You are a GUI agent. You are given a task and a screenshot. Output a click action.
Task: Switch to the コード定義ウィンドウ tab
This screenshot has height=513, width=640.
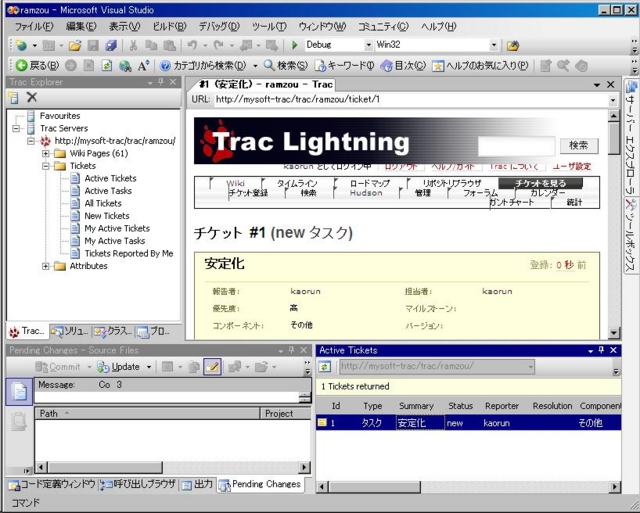(52, 484)
